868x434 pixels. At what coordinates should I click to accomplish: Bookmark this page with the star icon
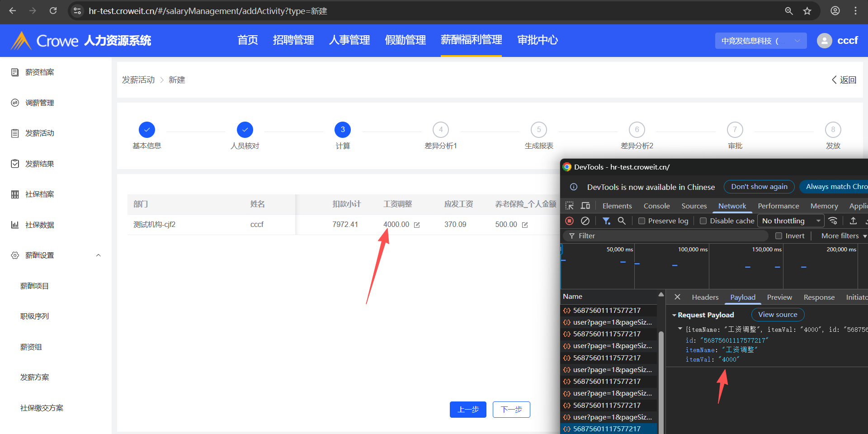(807, 11)
